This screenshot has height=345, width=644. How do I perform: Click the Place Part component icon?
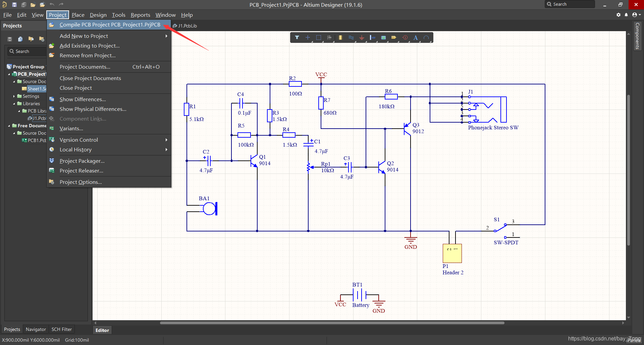tap(340, 38)
